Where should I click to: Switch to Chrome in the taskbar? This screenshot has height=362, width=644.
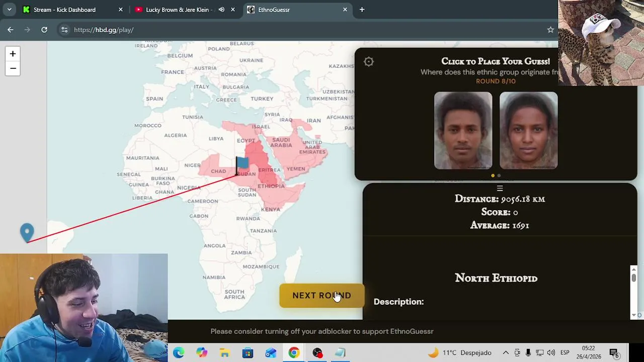click(x=294, y=353)
